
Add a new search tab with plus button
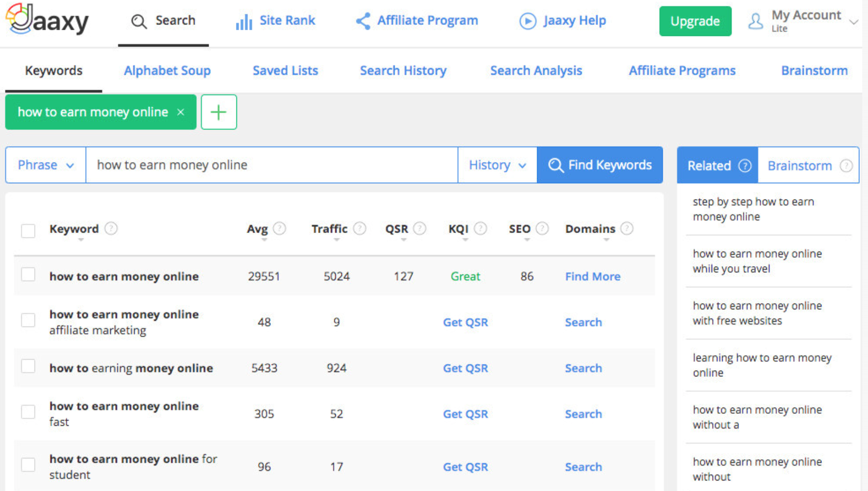pos(219,112)
